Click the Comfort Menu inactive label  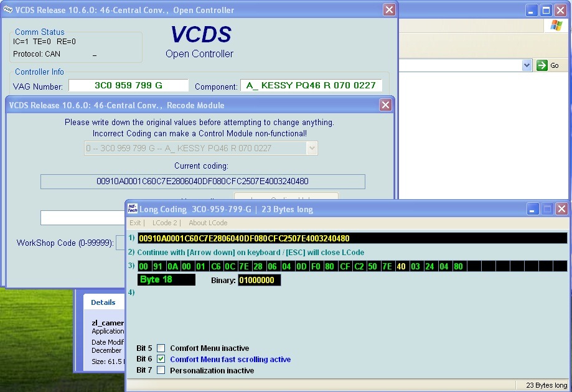tap(209, 348)
